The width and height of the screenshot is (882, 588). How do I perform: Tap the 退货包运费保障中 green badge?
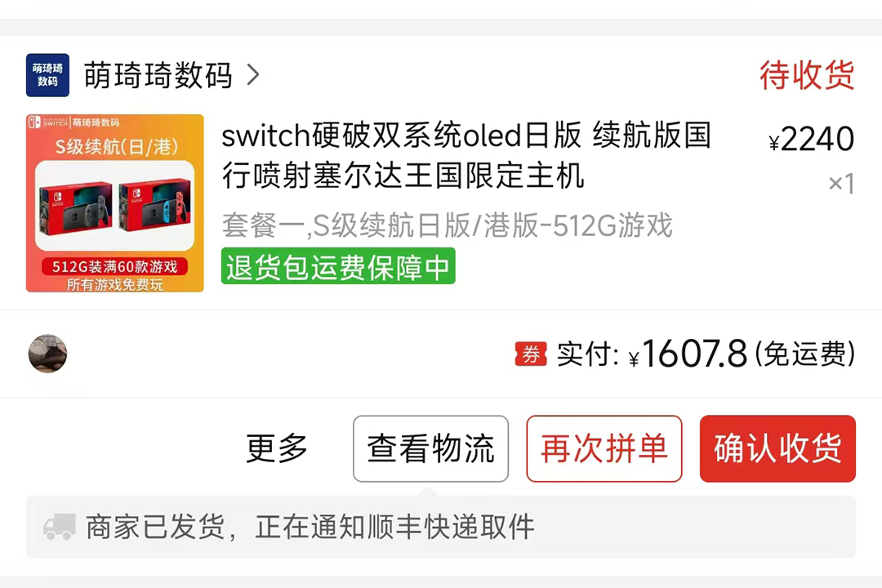(x=338, y=266)
